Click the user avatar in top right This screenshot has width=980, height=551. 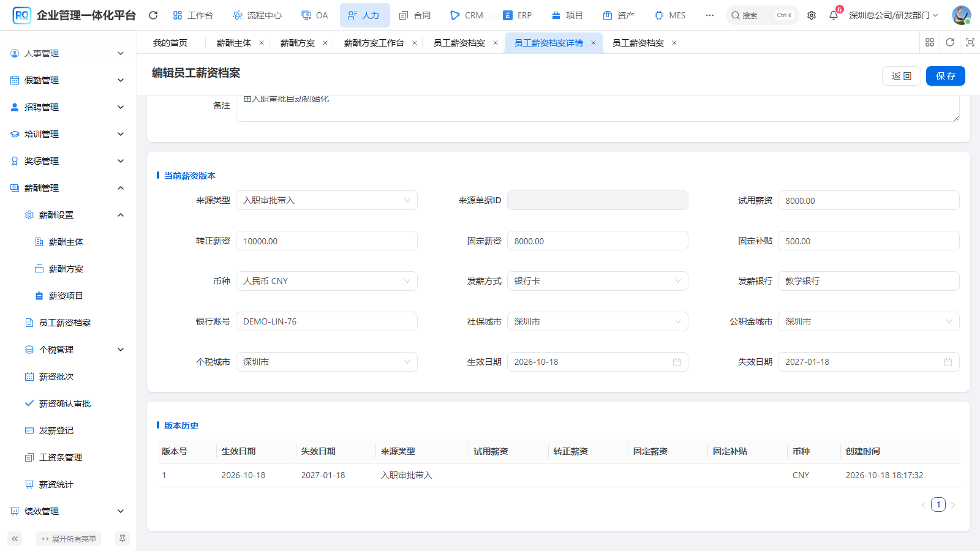[961, 15]
